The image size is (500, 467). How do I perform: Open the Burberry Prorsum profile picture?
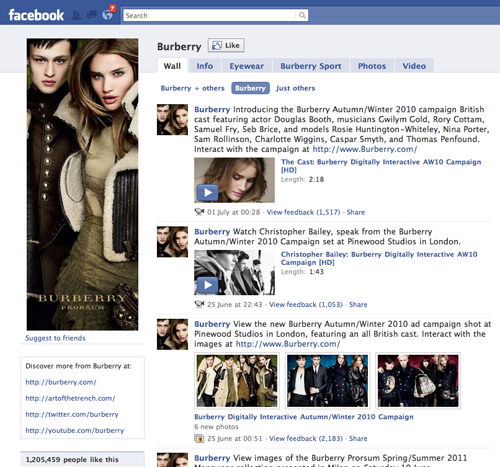(82, 184)
